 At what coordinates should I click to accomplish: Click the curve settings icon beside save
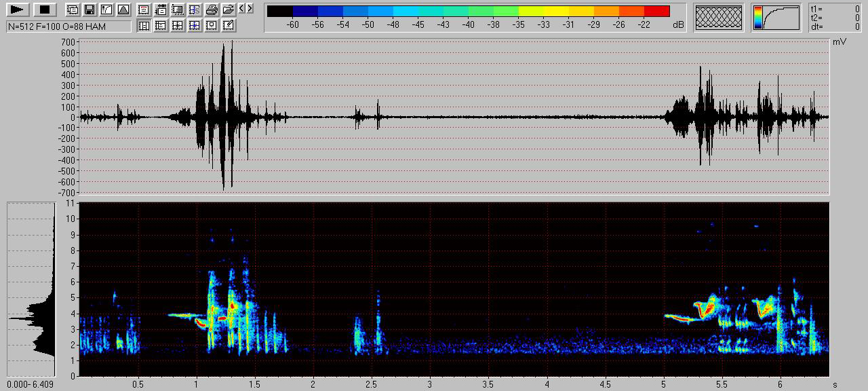(106, 10)
